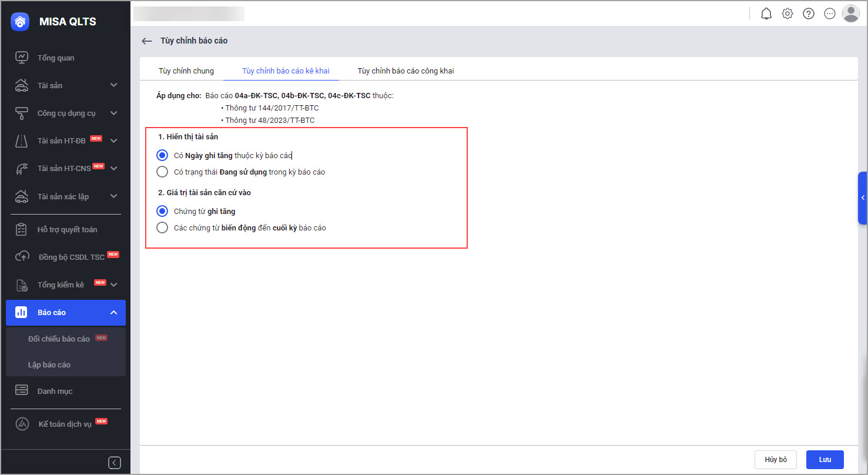Expand the Tài sản menu chevron
Image resolution: width=868 pixels, height=475 pixels.
(114, 85)
